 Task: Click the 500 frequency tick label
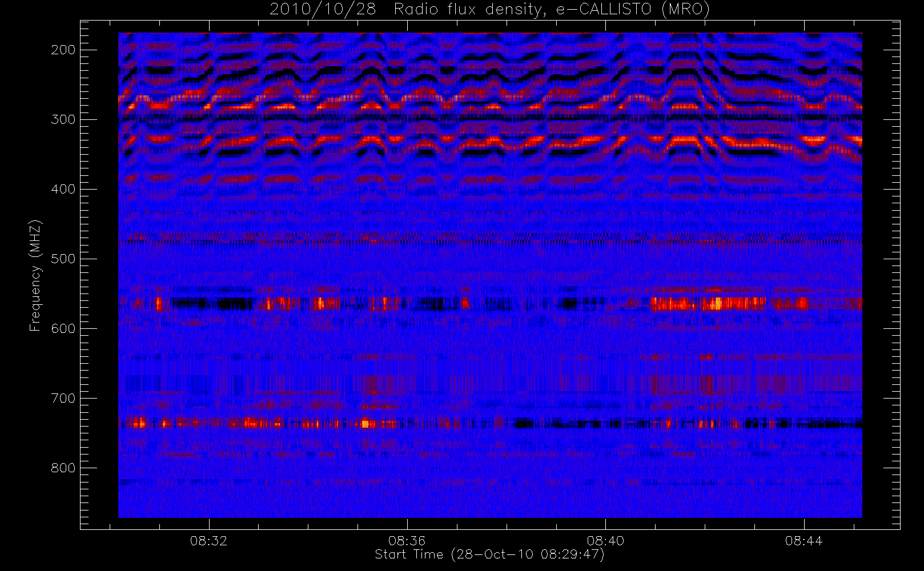coord(63,259)
